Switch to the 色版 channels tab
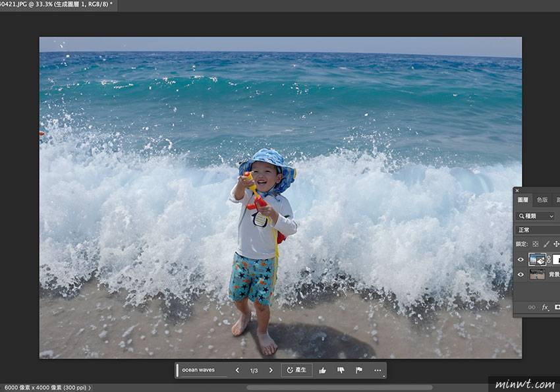The height and width of the screenshot is (392, 560). click(542, 200)
